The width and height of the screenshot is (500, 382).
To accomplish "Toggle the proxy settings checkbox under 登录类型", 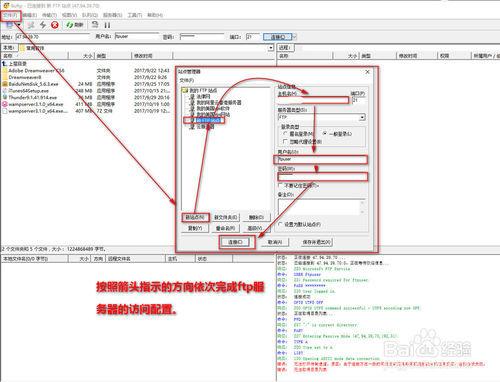I will [285, 142].
